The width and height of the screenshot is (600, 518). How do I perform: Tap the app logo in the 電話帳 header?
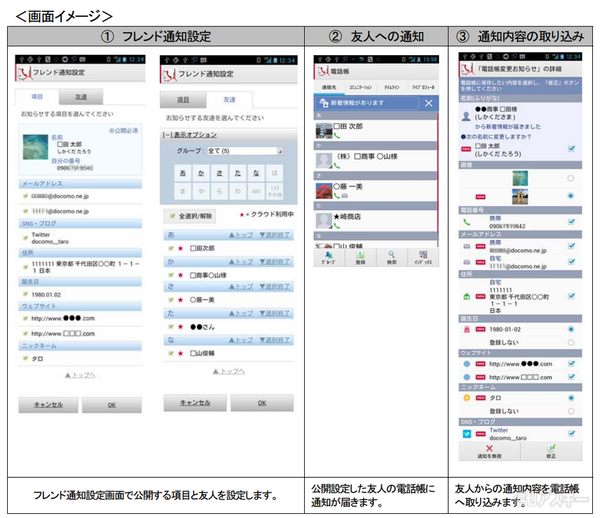click(x=323, y=71)
